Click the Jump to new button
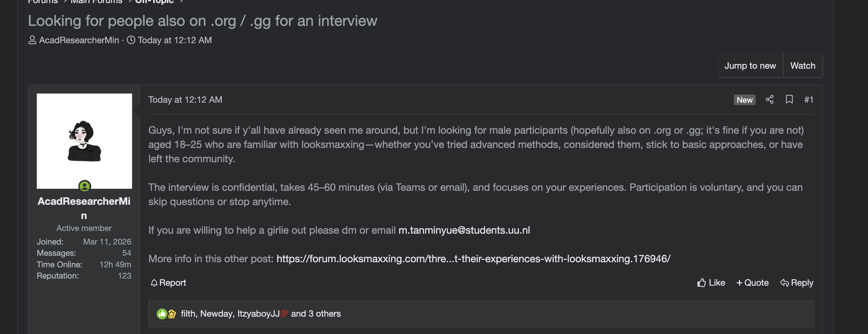 point(750,66)
